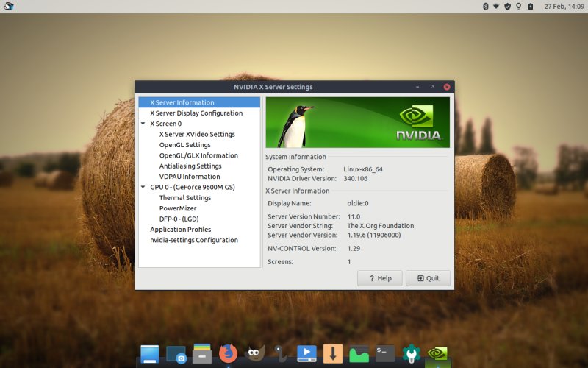
Task: Launch the terminal from the dock
Action: (x=385, y=354)
